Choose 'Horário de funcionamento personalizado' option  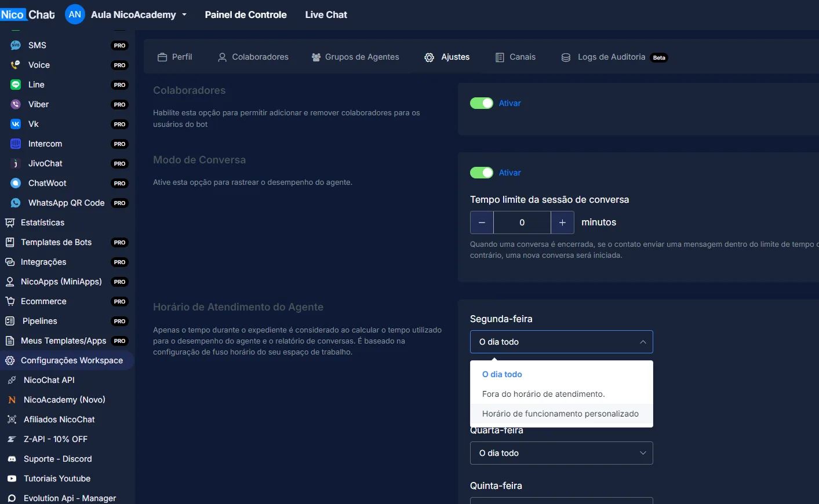562,414
